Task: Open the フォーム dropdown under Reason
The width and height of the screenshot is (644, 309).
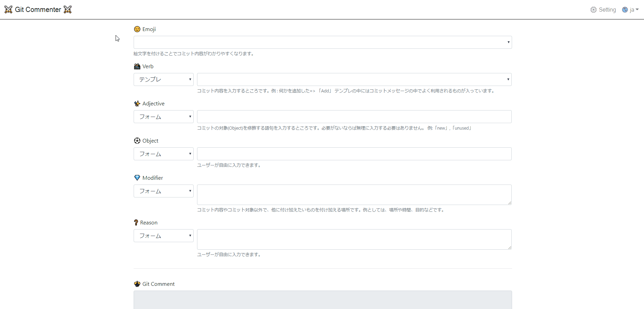Action: [164, 236]
